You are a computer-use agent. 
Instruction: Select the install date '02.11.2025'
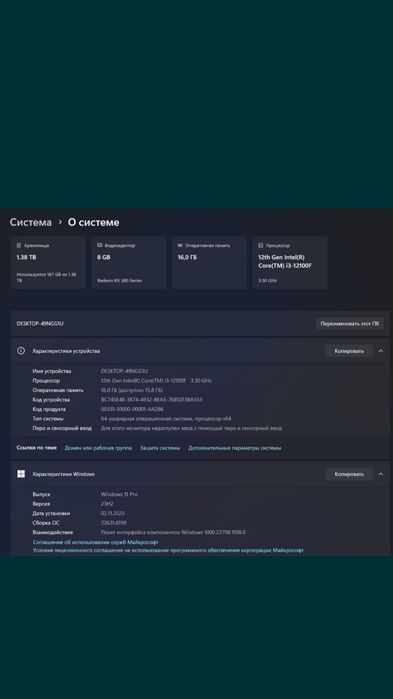pyautogui.click(x=114, y=513)
